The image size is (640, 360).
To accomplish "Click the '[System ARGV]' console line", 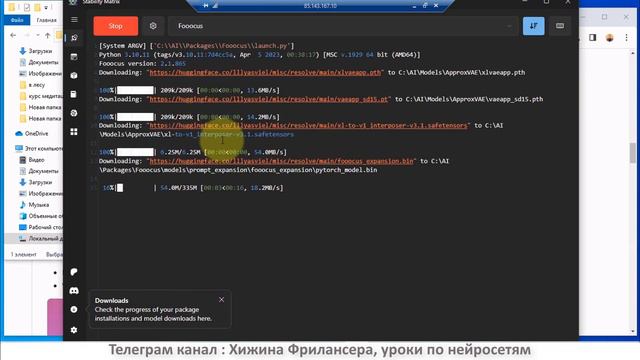I will click(196, 46).
